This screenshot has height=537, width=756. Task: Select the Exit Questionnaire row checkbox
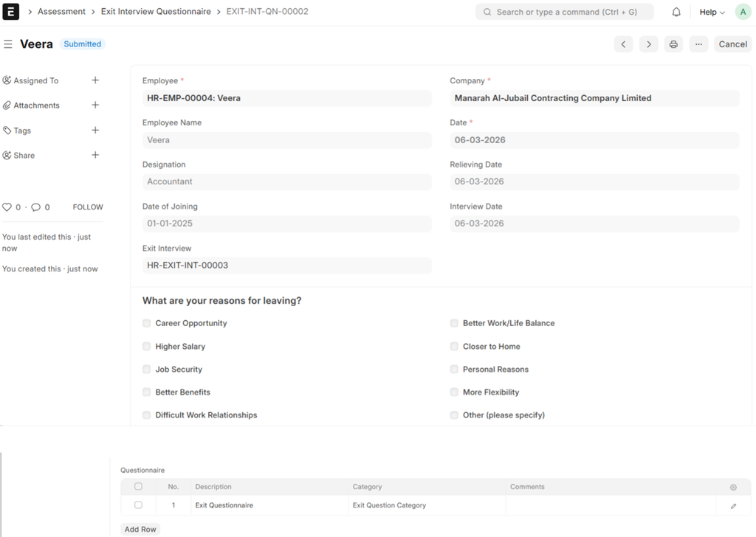[x=138, y=505]
